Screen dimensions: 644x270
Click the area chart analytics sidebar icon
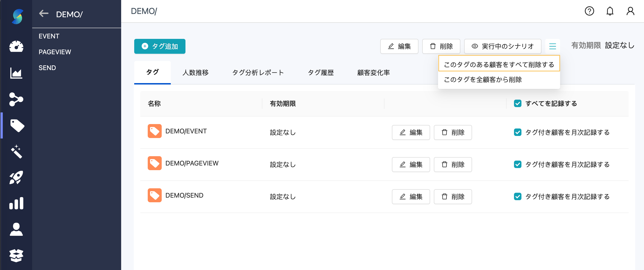point(16,73)
